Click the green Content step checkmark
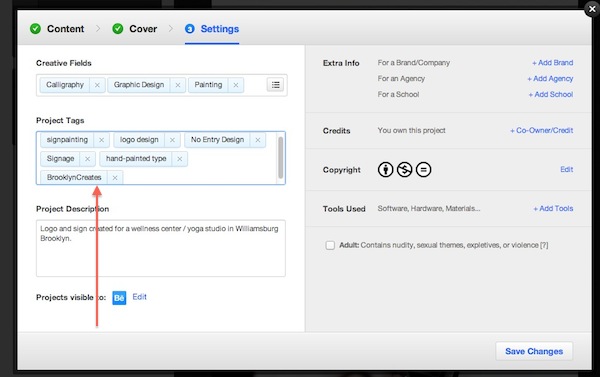 click(x=36, y=29)
